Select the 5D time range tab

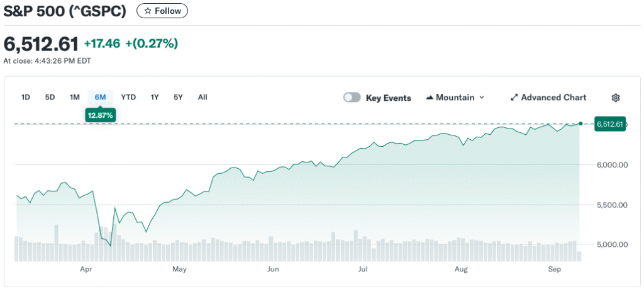50,97
